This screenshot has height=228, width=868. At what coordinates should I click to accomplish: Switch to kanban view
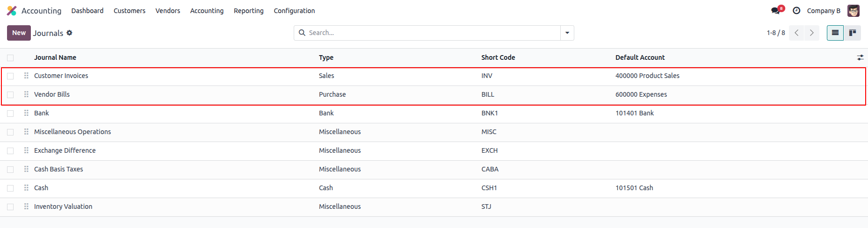tap(853, 33)
